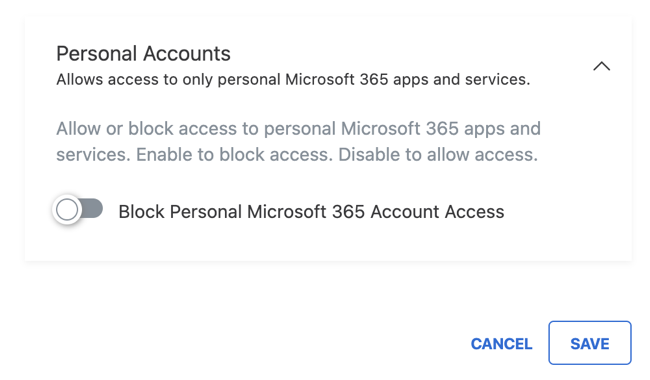Select the Personal Accounts heading
Viewport: 650px width, 380px height.
point(143,53)
